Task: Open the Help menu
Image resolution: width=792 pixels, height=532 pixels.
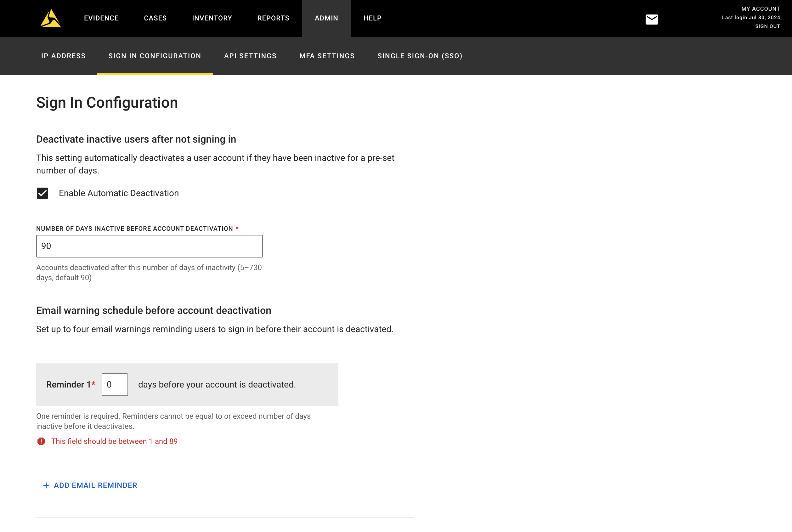Action: click(x=372, y=18)
